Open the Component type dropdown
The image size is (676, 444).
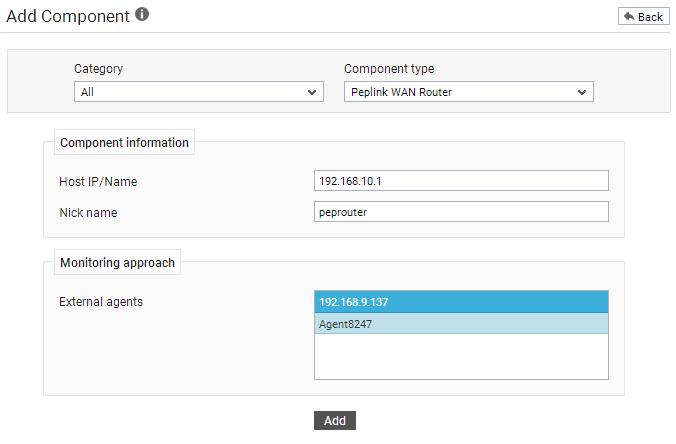coord(469,92)
